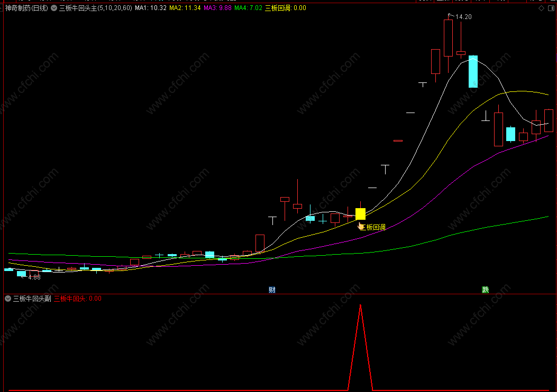Open the 三板牛回头主 indicator dropdown arrow
The width and height of the screenshot is (557, 392).
click(x=54, y=8)
